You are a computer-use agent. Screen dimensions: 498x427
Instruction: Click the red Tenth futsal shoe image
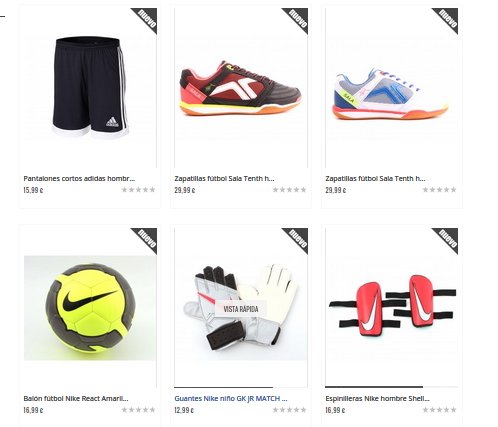click(x=241, y=88)
